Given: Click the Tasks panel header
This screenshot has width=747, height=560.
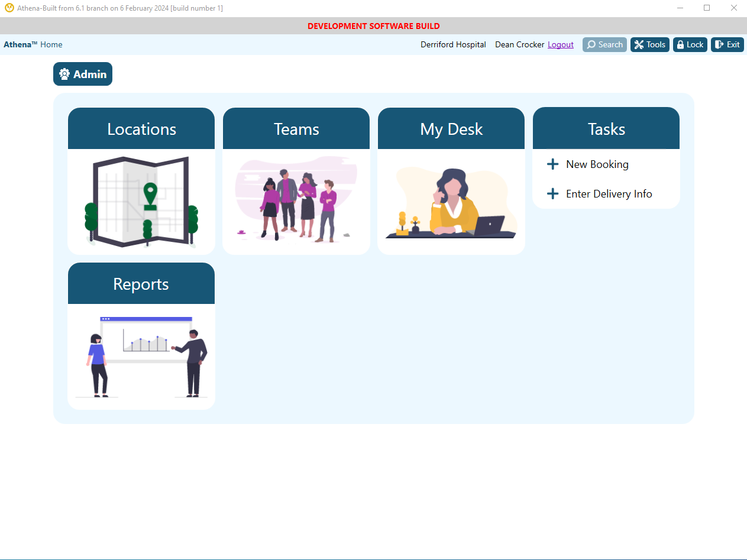Looking at the screenshot, I should (606, 128).
